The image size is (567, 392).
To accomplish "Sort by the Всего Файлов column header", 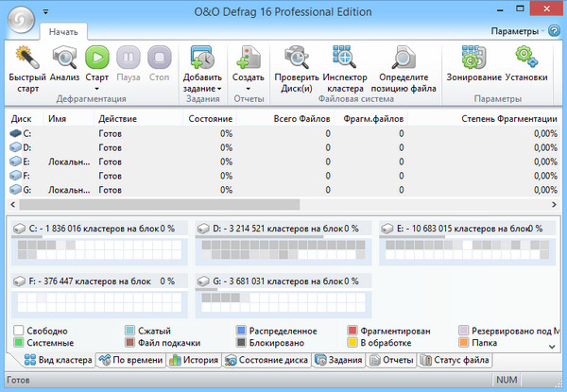I will tap(285, 119).
